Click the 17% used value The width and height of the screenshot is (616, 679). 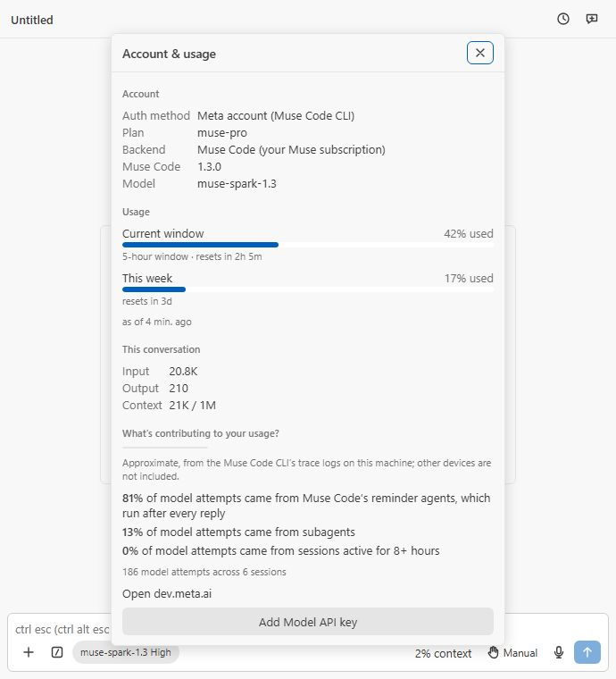(x=469, y=279)
